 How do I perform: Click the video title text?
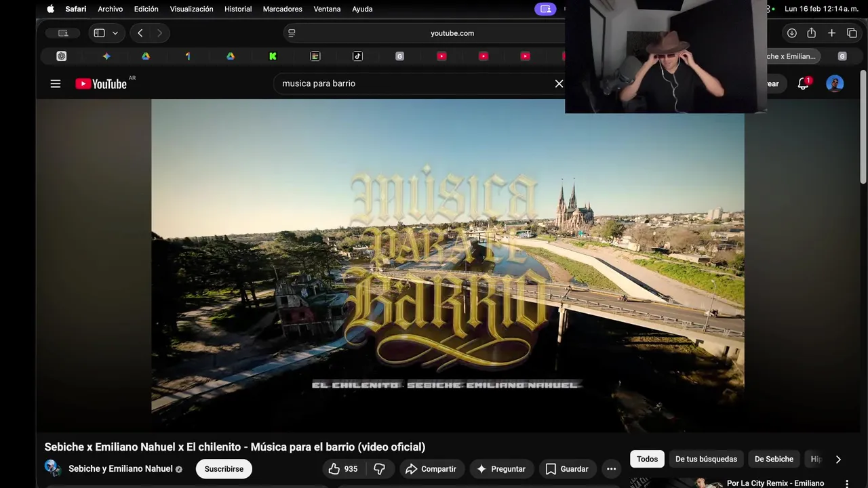point(235,447)
